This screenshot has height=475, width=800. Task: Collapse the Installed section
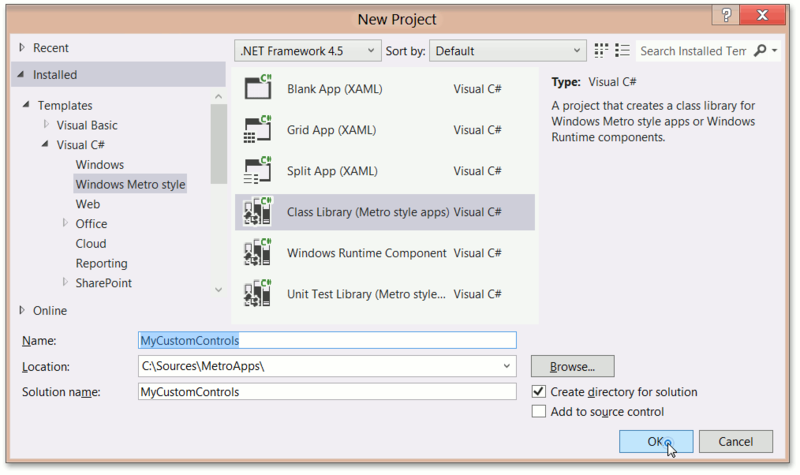tap(21, 74)
